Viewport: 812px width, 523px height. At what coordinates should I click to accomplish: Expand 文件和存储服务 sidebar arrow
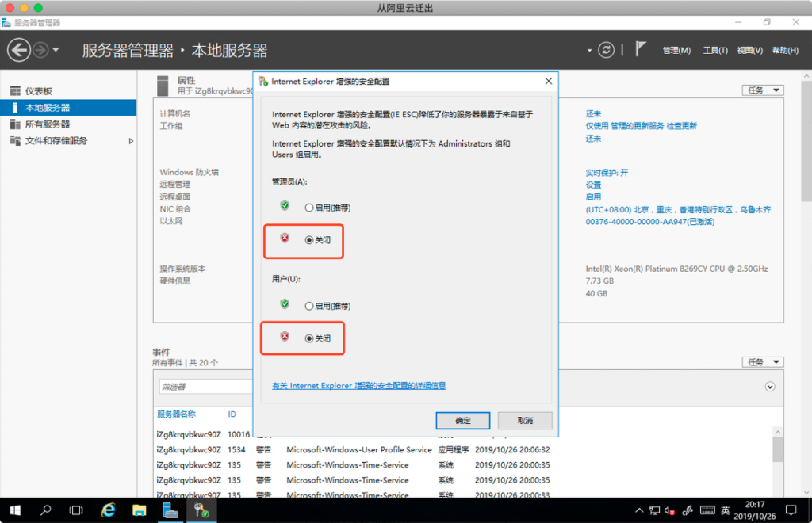tap(132, 141)
